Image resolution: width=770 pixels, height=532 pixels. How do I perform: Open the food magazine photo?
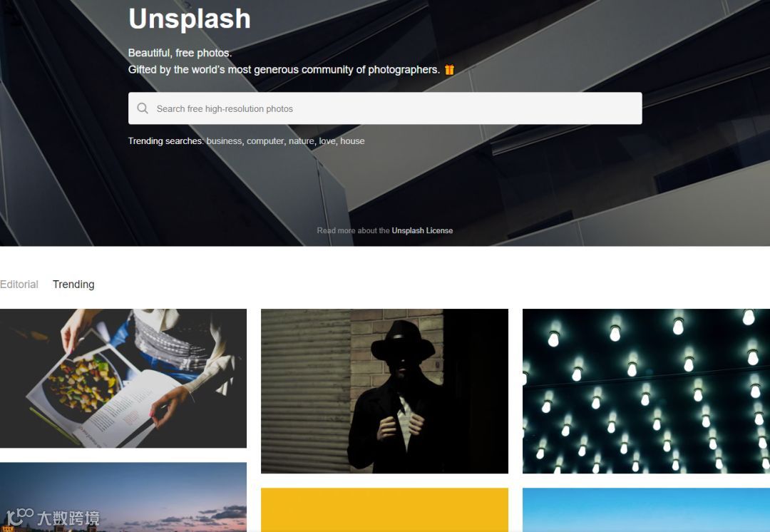(x=123, y=378)
